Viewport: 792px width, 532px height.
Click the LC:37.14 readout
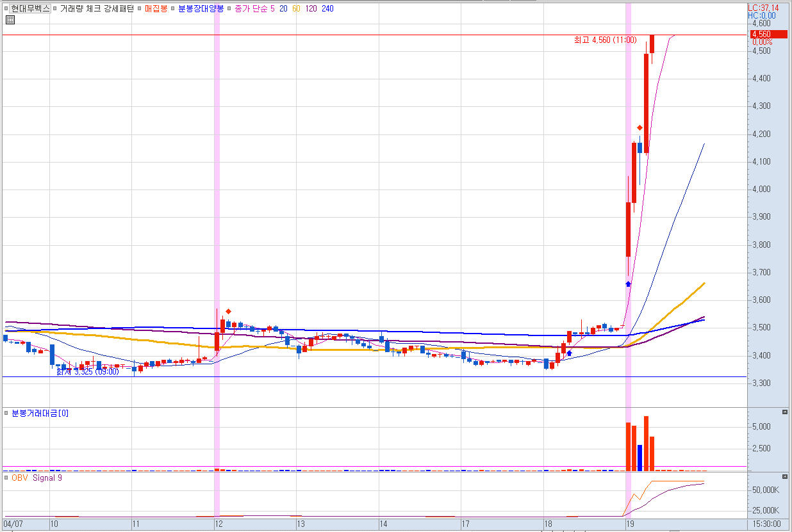click(763, 8)
